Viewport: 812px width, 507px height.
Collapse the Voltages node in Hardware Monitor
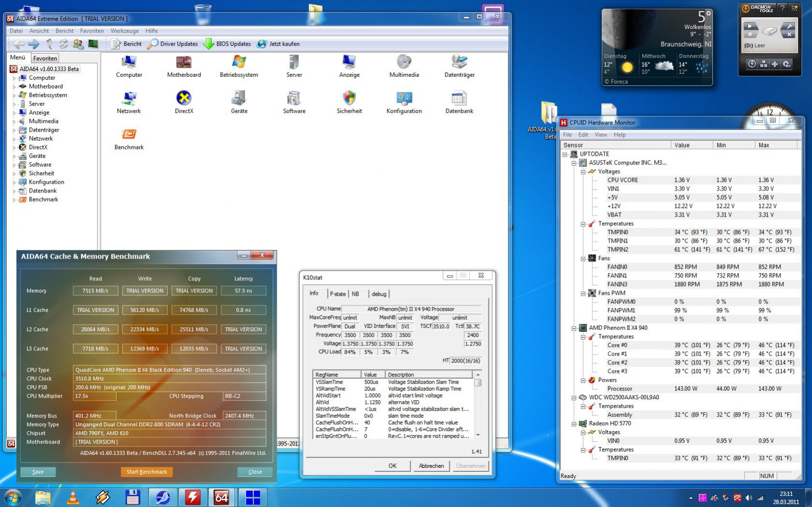tap(583, 172)
